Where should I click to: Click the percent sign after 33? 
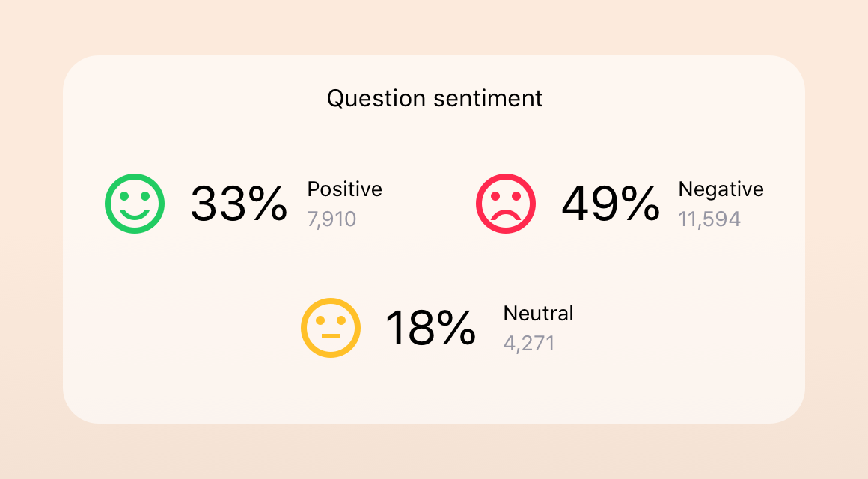tap(267, 204)
